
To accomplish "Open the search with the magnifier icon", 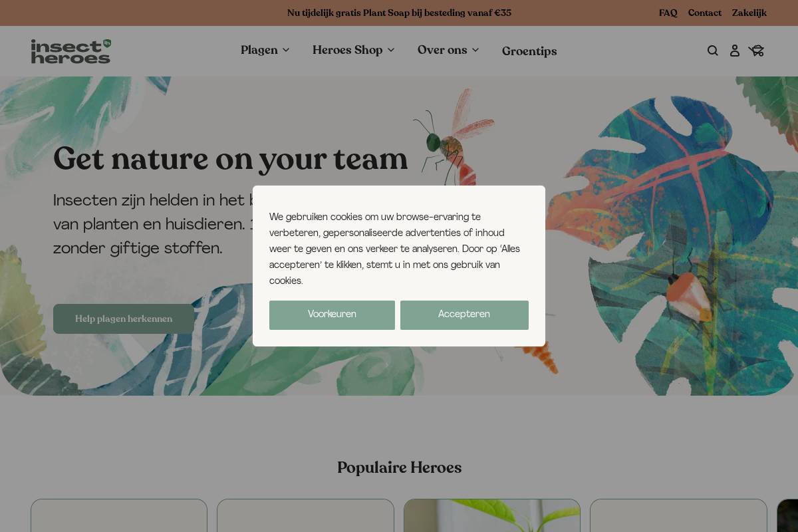I will tap(712, 51).
